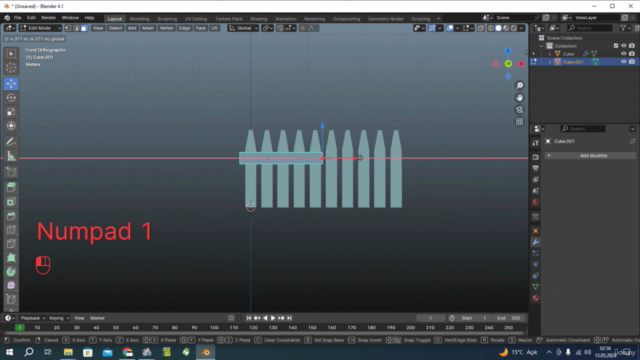This screenshot has width=640, height=360.
Task: Click the Marker menu in timeline
Action: (x=97, y=318)
